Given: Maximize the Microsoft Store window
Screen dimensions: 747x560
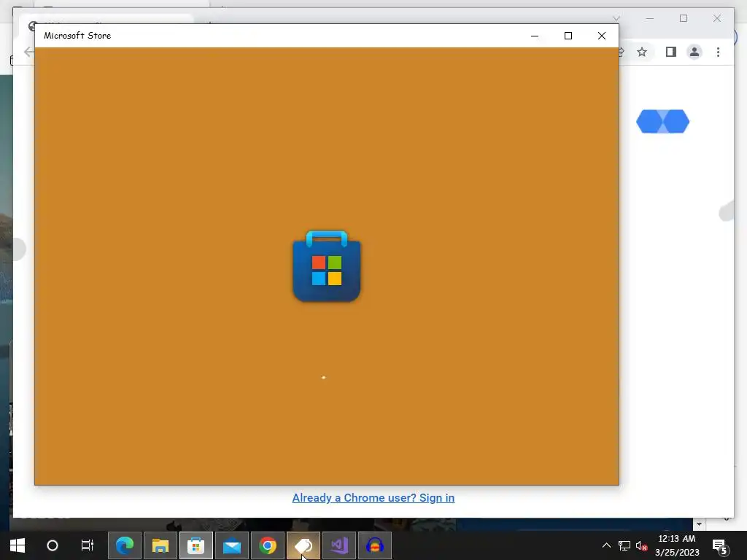Looking at the screenshot, I should (x=568, y=36).
